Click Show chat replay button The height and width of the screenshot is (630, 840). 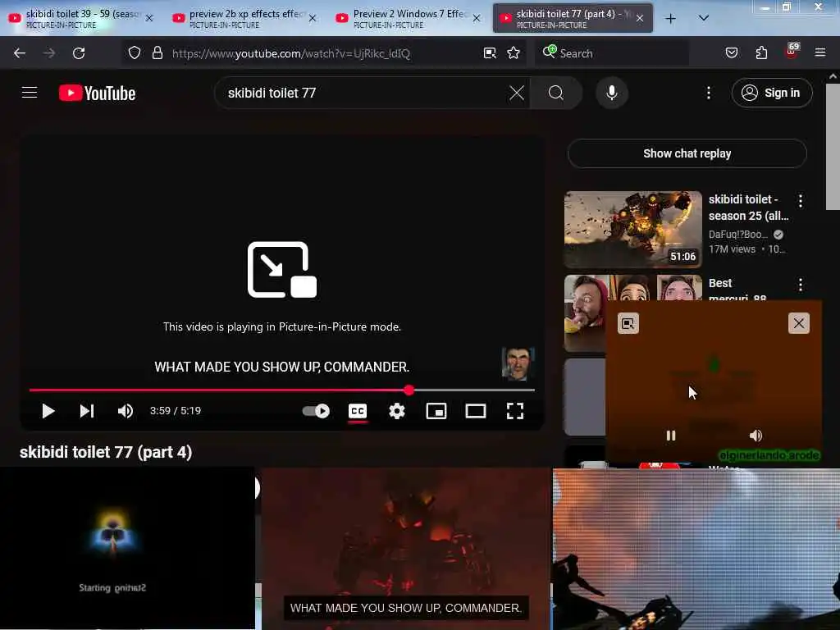point(687,153)
